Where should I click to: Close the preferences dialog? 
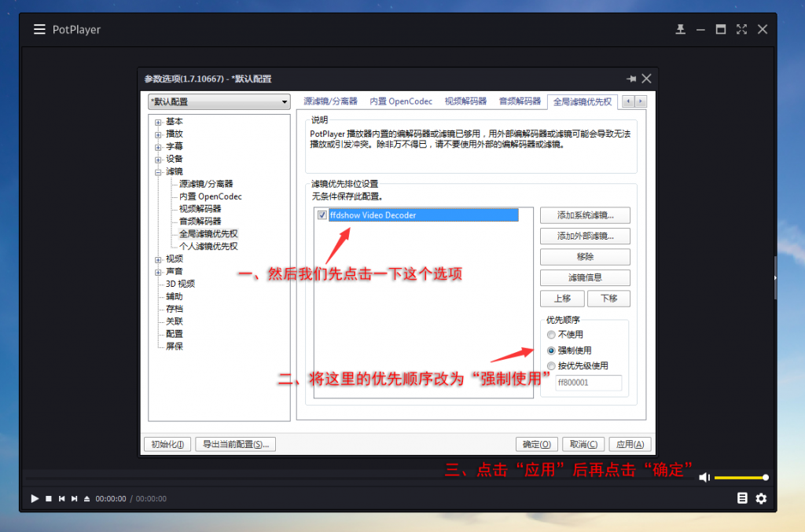coord(646,79)
